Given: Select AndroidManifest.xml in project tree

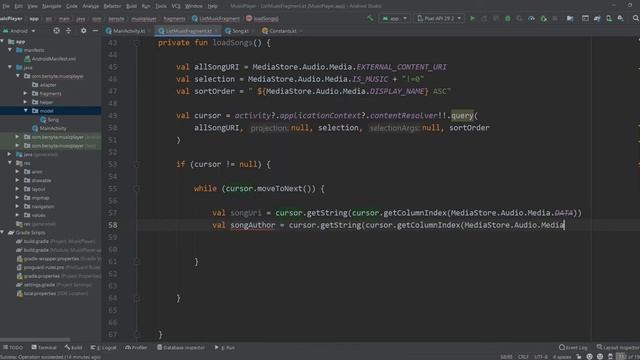Looking at the screenshot, I should [54, 59].
